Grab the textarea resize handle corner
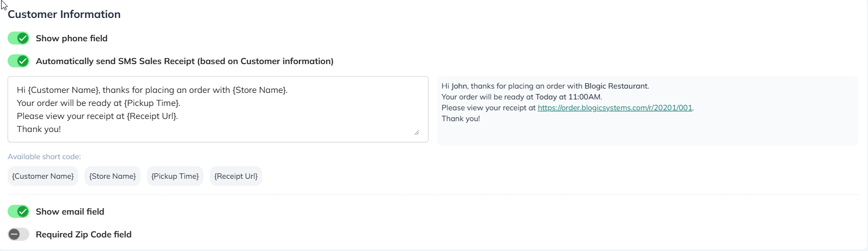This screenshot has height=251, width=868. pyautogui.click(x=417, y=132)
